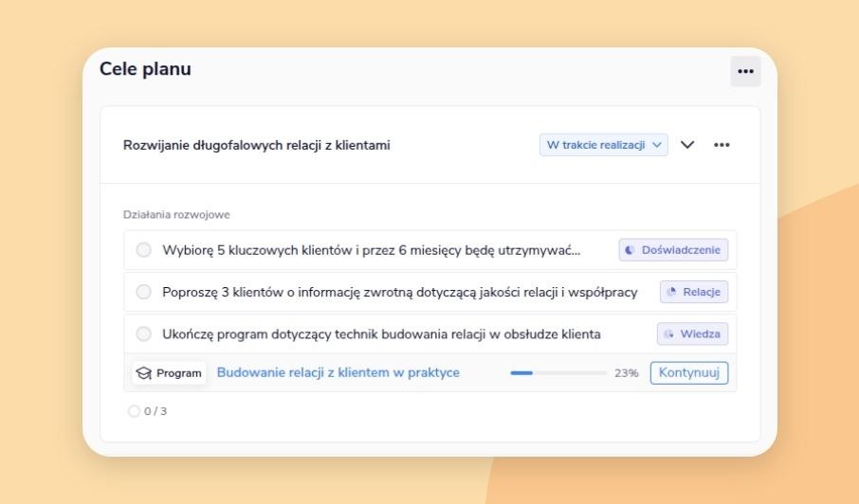Continue the program via Kontynuuj button

(x=689, y=372)
